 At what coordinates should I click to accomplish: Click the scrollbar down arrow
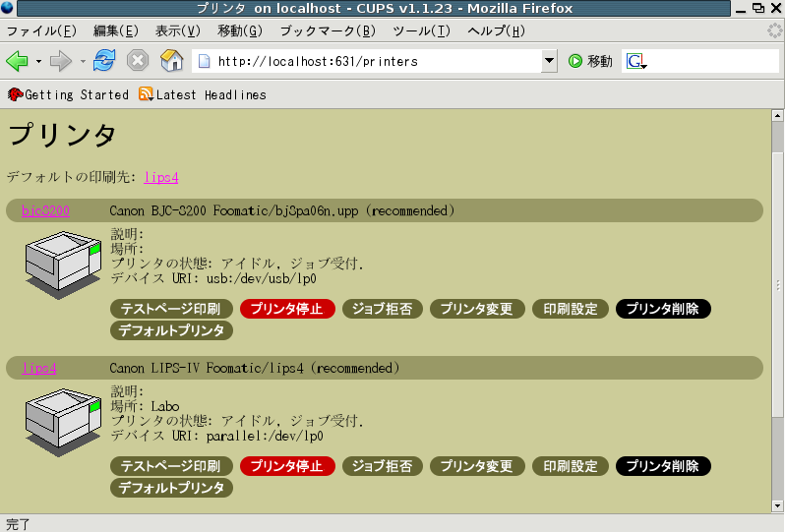pyautogui.click(x=777, y=506)
